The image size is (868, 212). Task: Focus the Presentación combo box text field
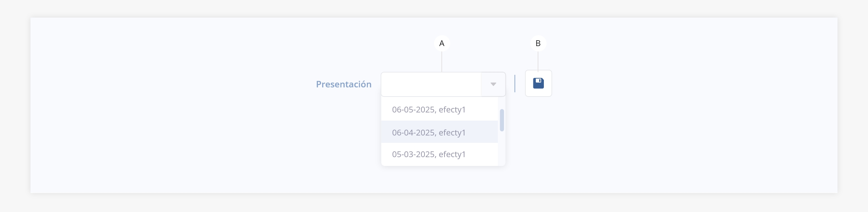[x=431, y=84]
